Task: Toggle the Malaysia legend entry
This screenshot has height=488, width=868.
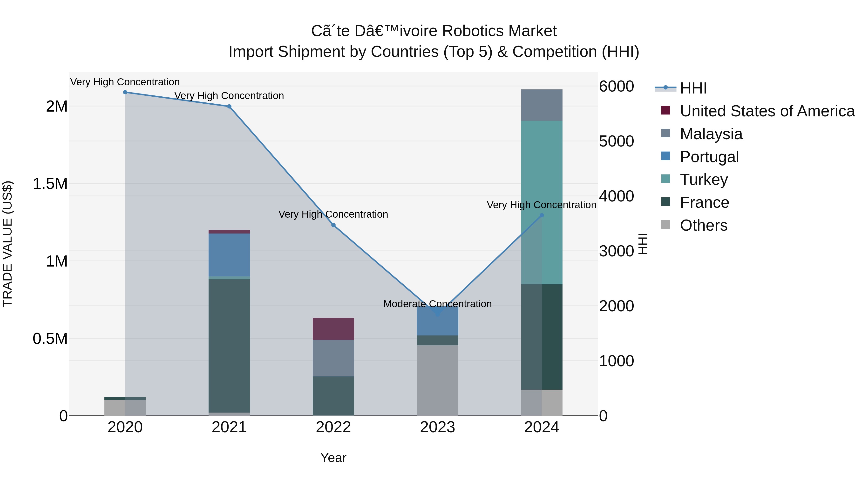Action: 702,134
